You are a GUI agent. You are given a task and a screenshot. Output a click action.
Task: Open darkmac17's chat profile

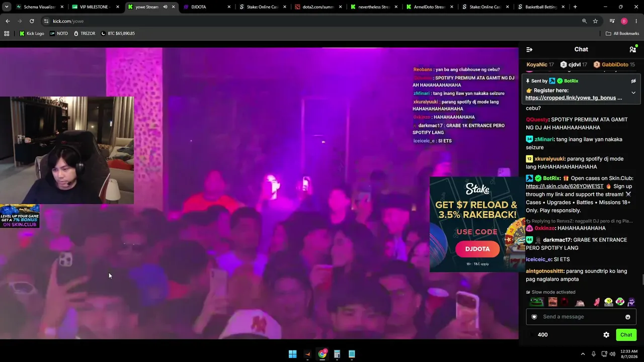[556, 240]
